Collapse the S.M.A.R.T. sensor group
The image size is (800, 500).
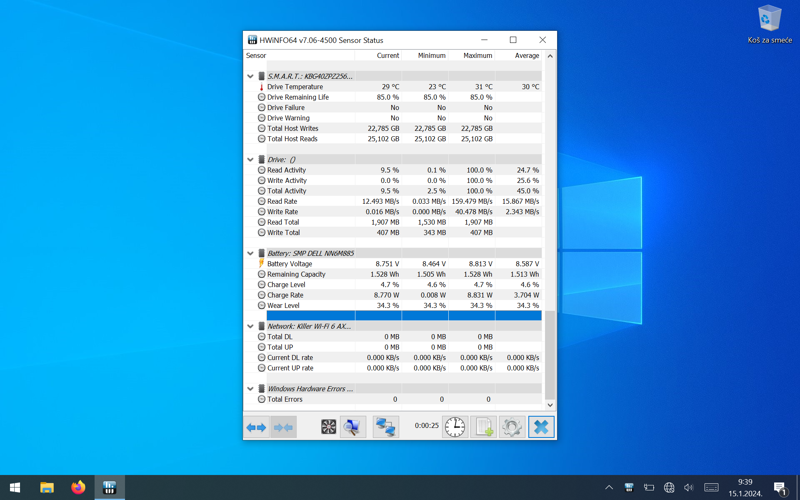pos(251,76)
